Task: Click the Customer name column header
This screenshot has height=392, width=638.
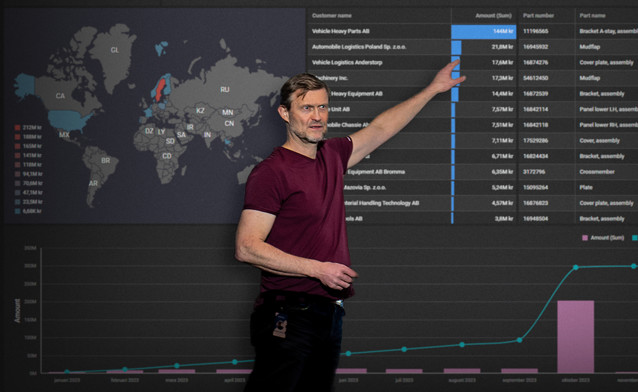Action: point(332,16)
